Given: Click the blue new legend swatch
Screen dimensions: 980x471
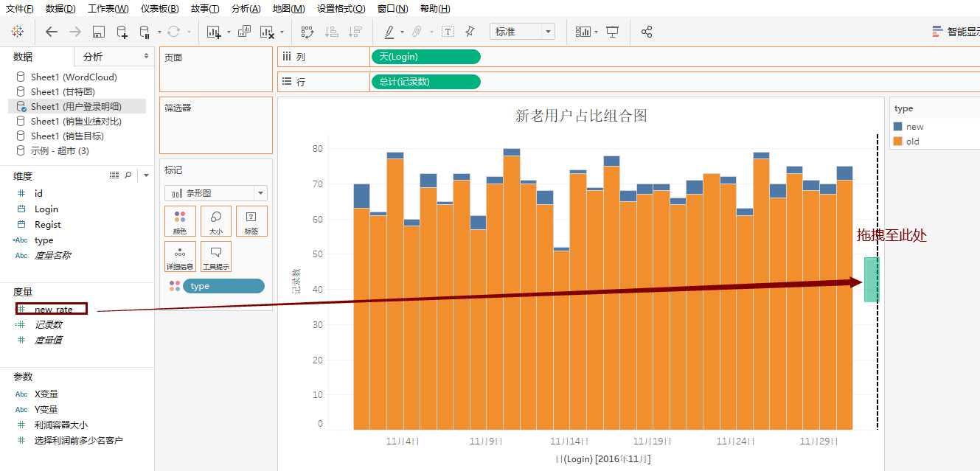Looking at the screenshot, I should pyautogui.click(x=897, y=127).
